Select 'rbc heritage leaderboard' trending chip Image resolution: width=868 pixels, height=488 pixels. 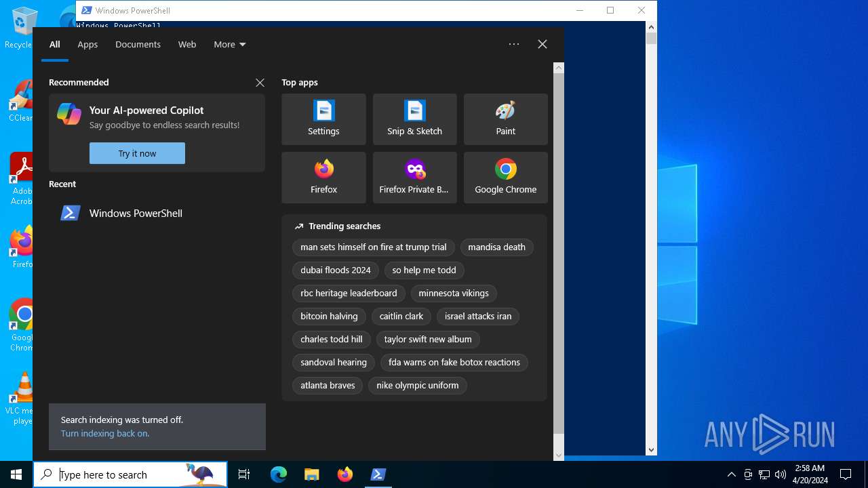[x=349, y=293]
